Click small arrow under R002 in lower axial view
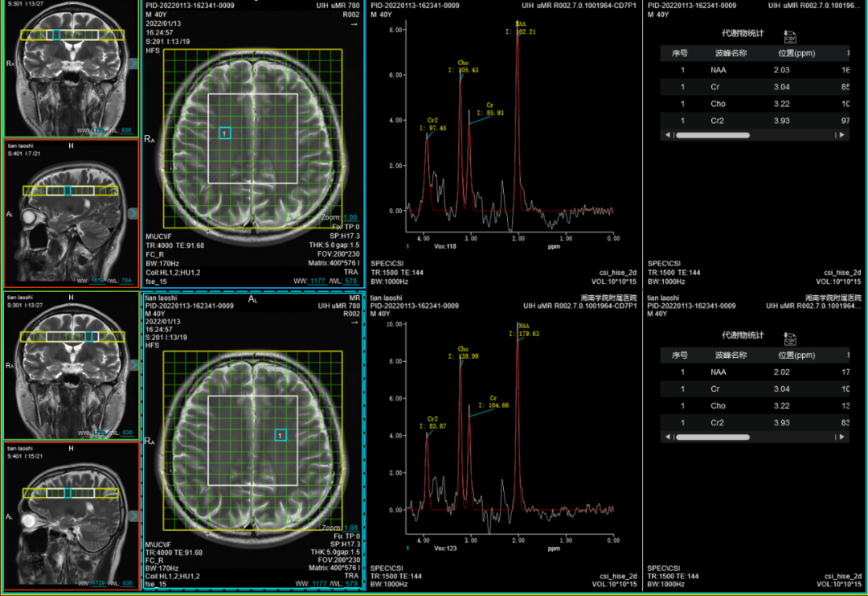 pos(354,323)
